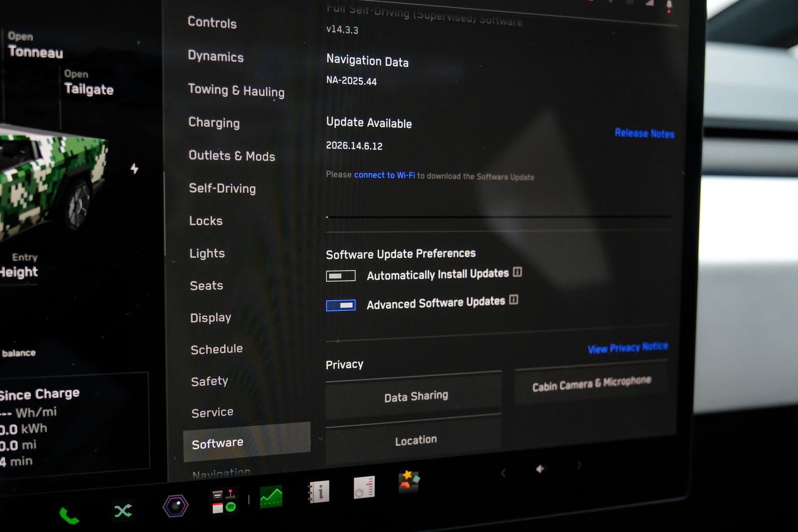This screenshot has width=798, height=532.
Task: Open the app with red gauge lines
Action: pyautogui.click(x=364, y=487)
